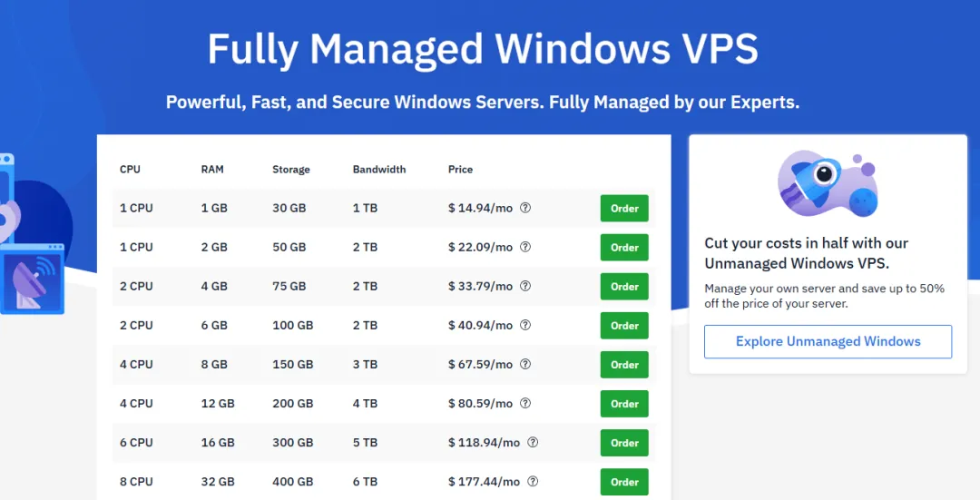
Task: Click the Explore Unmanaged Windows button
Action: coord(828,342)
